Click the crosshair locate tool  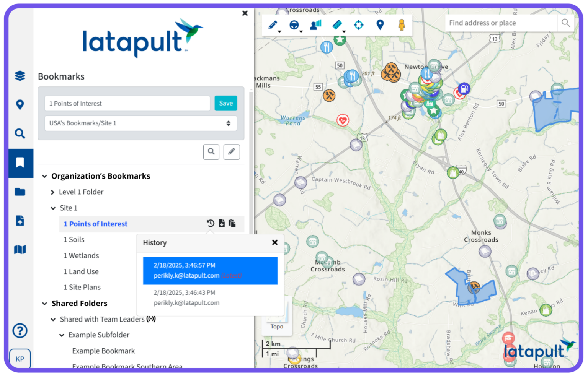(x=359, y=25)
